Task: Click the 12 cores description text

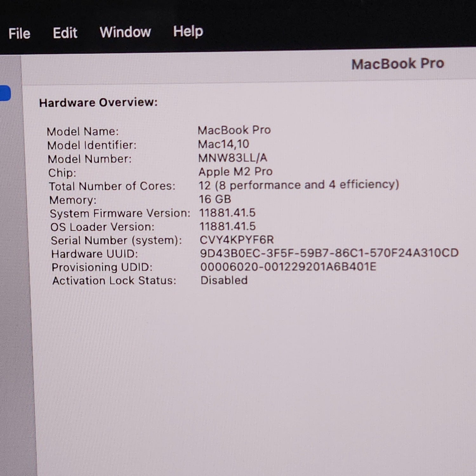Action: [x=298, y=185]
